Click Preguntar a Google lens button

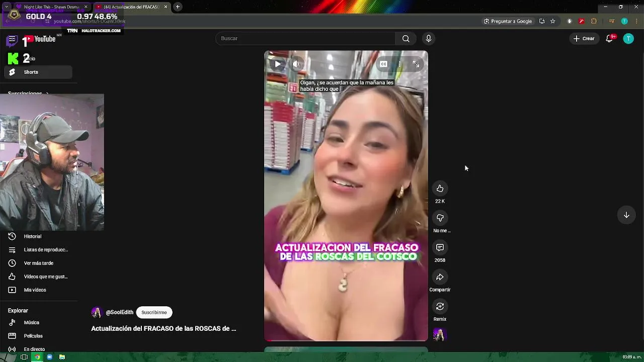click(x=508, y=21)
